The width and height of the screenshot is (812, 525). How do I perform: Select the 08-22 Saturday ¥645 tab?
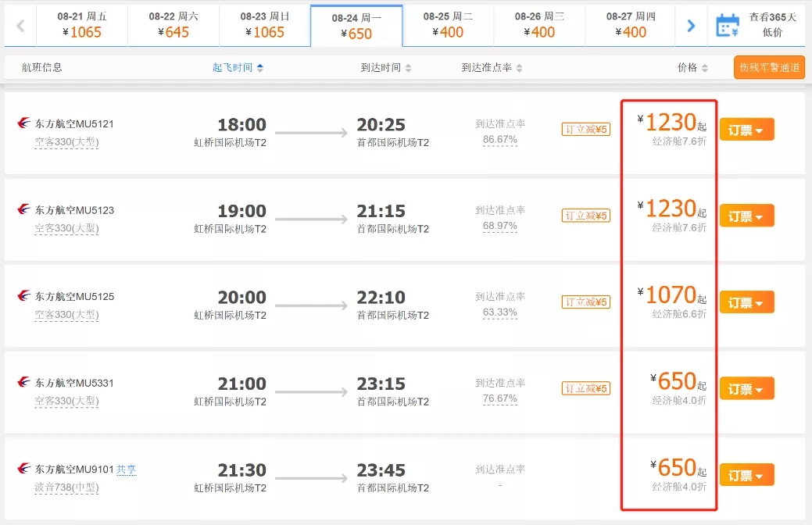[x=173, y=25]
